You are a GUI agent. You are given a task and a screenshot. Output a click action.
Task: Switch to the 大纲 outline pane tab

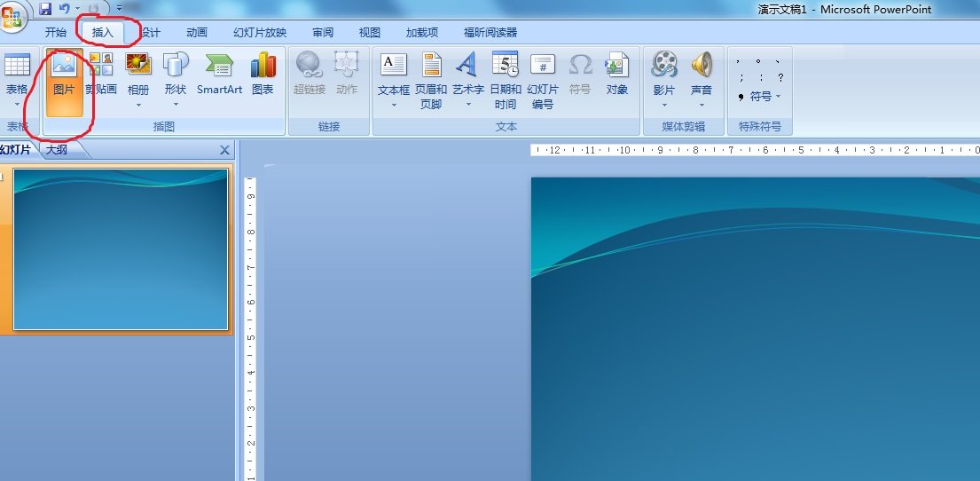click(57, 150)
